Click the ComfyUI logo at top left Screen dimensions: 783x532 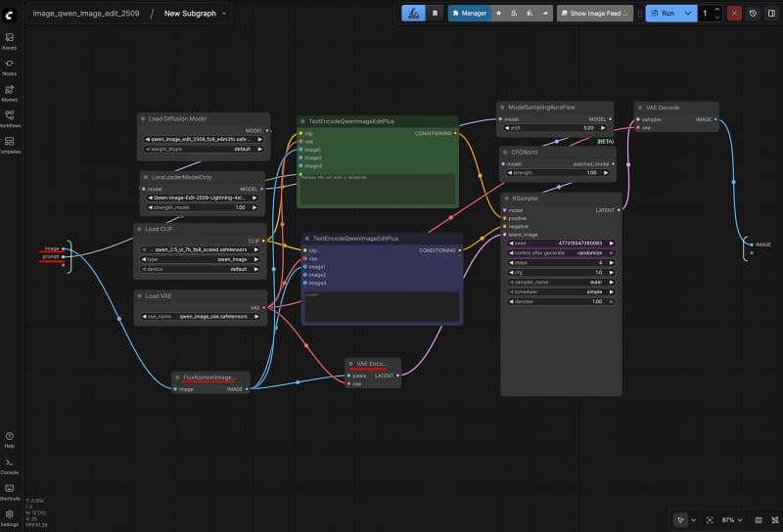pos(10,15)
